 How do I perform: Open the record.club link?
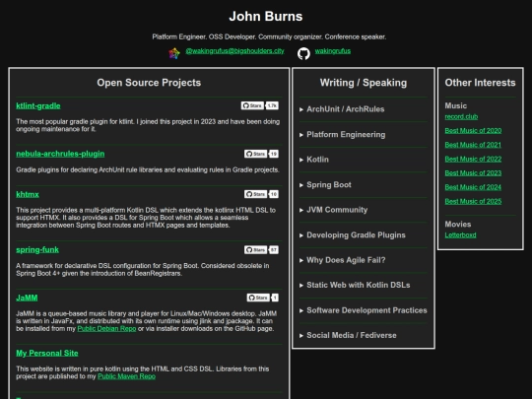[x=461, y=116]
